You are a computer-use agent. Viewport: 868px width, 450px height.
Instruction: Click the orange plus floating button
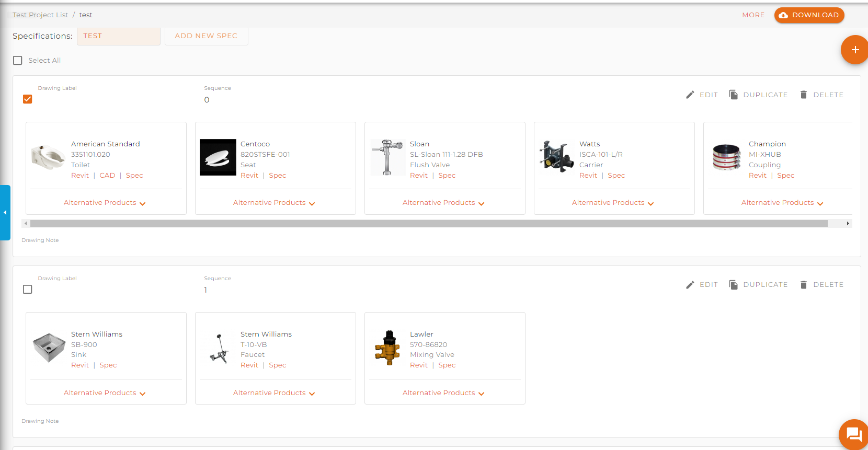pos(855,50)
